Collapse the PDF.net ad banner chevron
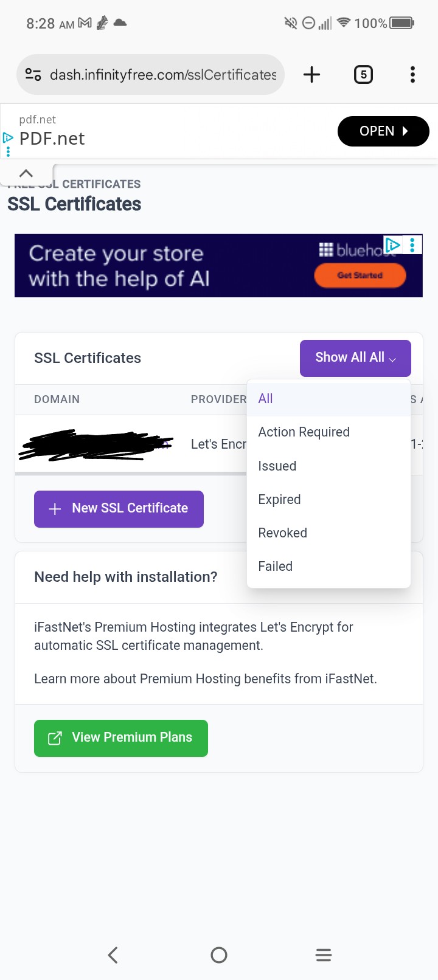The height and width of the screenshot is (980, 438). pos(26,173)
